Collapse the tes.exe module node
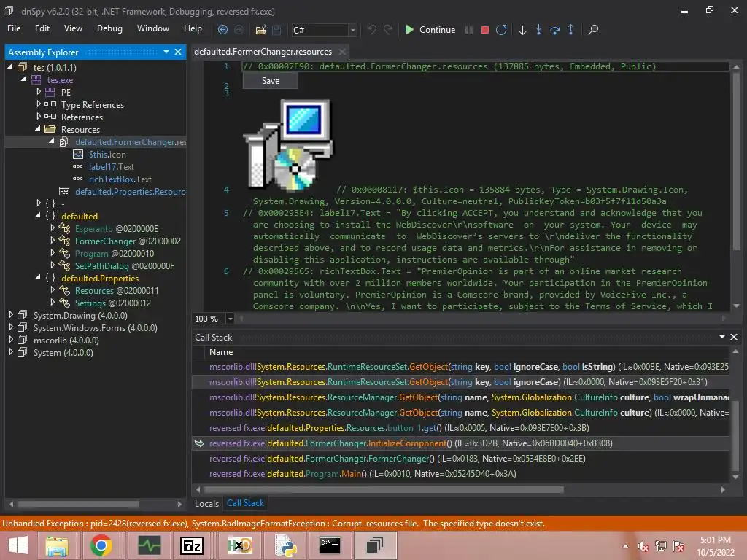The image size is (747, 560). (x=24, y=79)
